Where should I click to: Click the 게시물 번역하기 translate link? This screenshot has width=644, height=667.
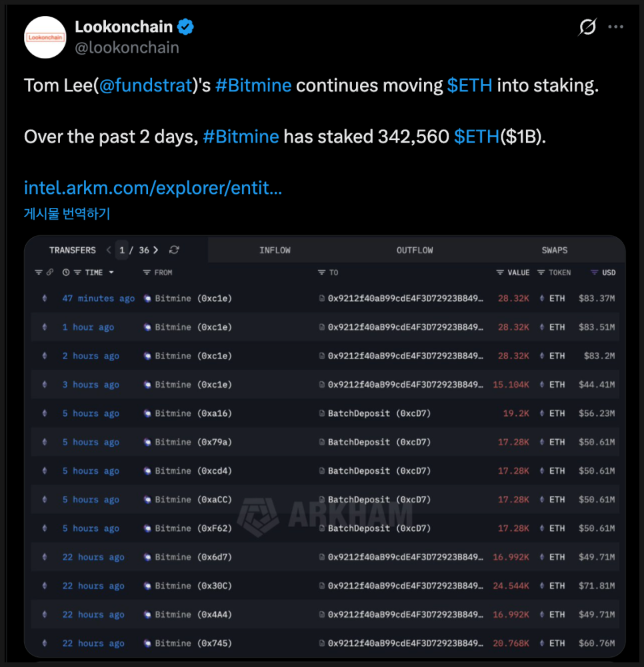coord(67,214)
